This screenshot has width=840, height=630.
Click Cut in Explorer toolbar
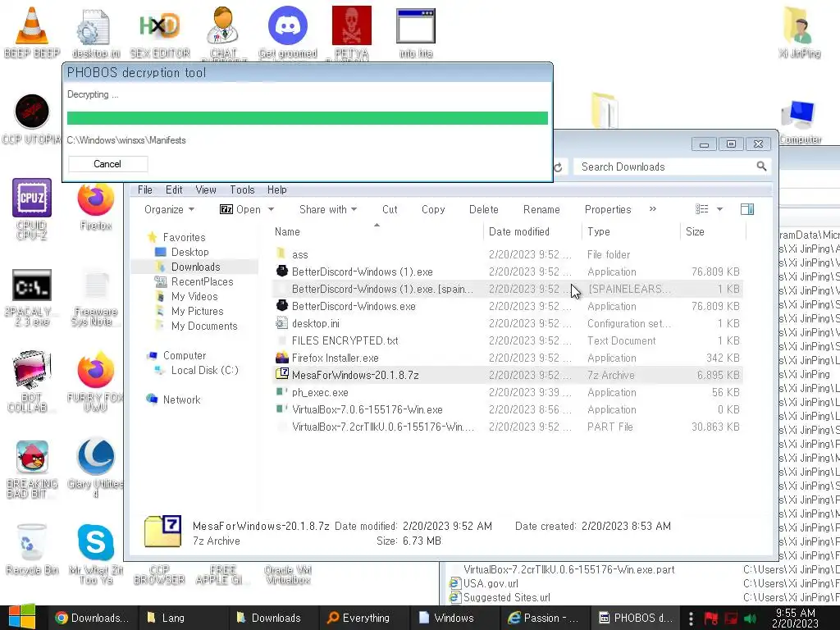click(390, 209)
